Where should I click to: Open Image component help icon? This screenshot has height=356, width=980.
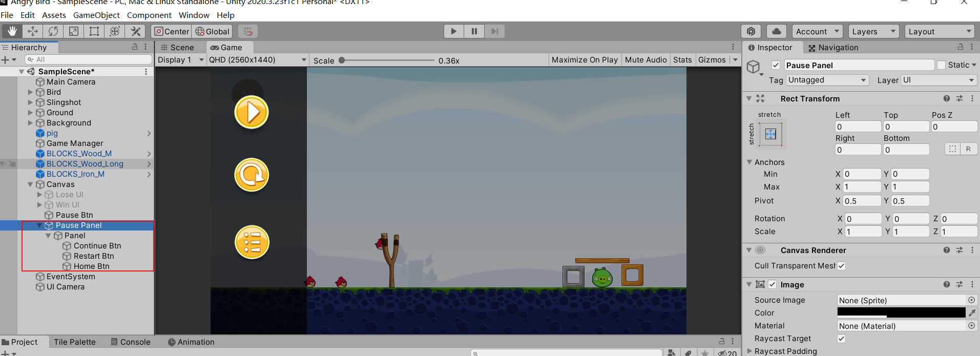pyautogui.click(x=947, y=284)
